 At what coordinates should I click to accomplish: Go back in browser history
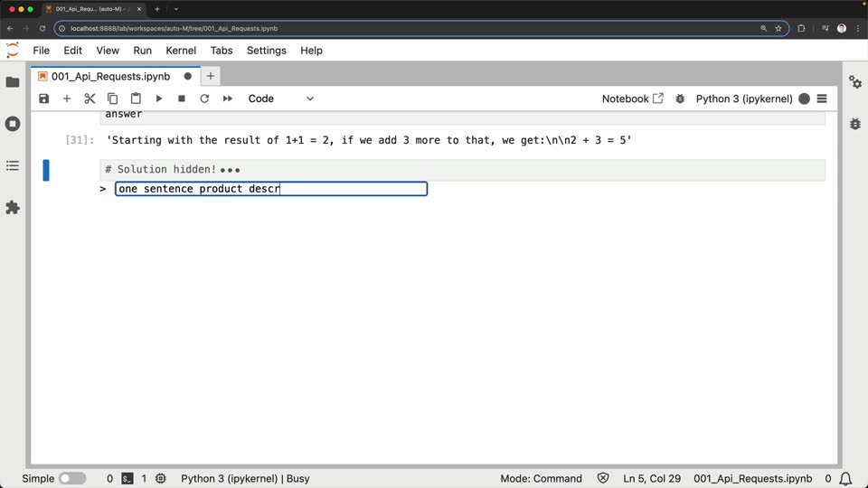click(10, 28)
